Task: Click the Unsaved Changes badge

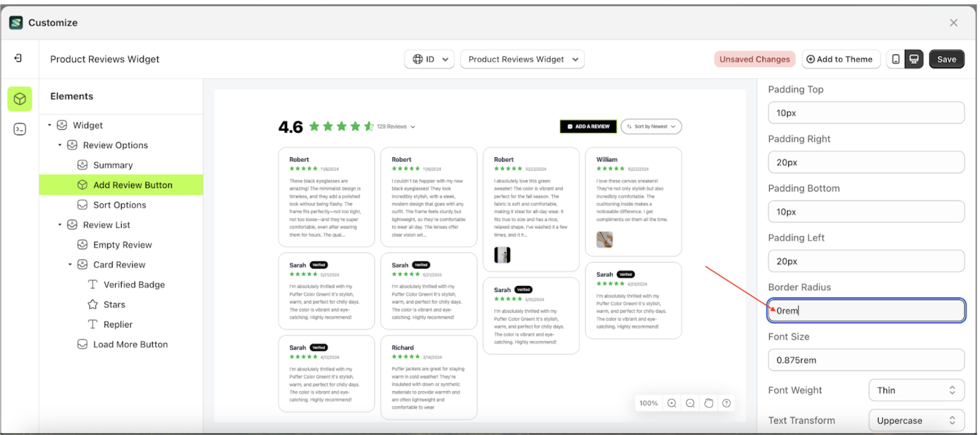Action: click(755, 59)
